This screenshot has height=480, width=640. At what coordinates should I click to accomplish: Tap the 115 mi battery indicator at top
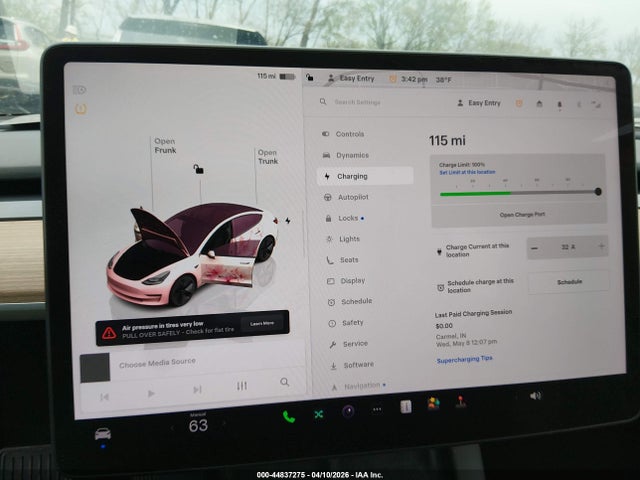tap(276, 76)
